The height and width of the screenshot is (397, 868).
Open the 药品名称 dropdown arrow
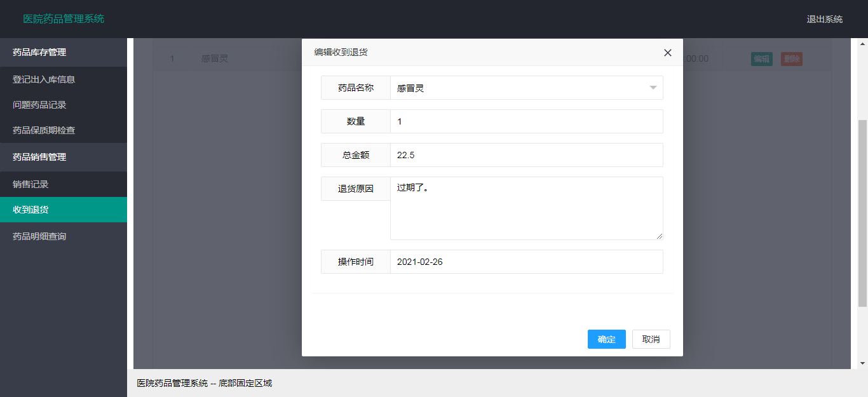(x=653, y=88)
